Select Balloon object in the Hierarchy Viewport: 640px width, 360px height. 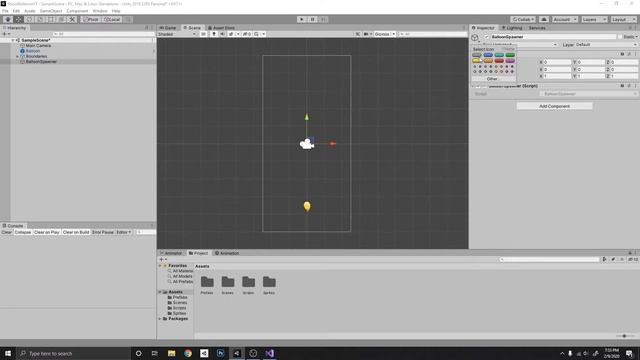(33, 51)
